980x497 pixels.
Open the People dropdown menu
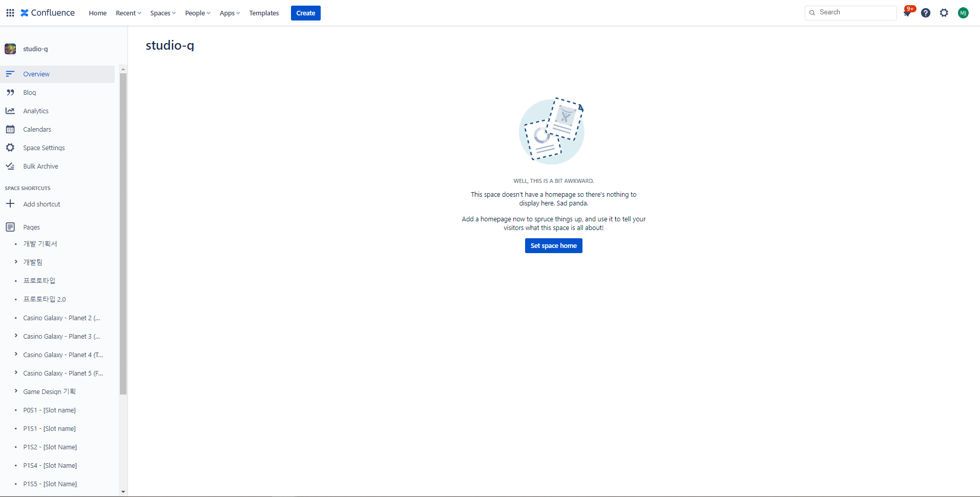(198, 13)
